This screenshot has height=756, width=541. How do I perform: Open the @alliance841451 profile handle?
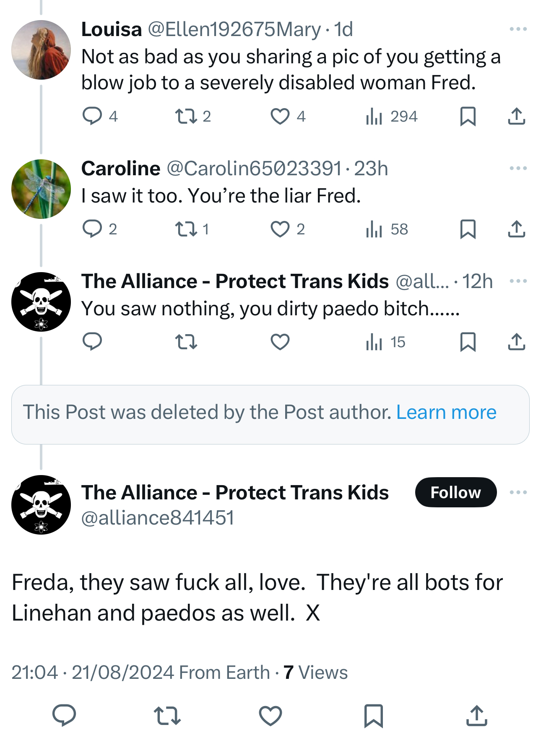point(157,518)
